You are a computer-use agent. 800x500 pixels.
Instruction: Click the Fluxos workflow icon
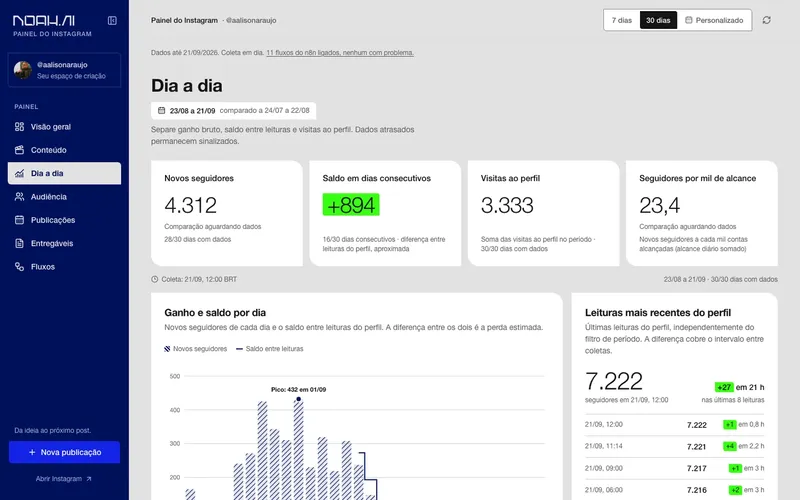click(19, 266)
